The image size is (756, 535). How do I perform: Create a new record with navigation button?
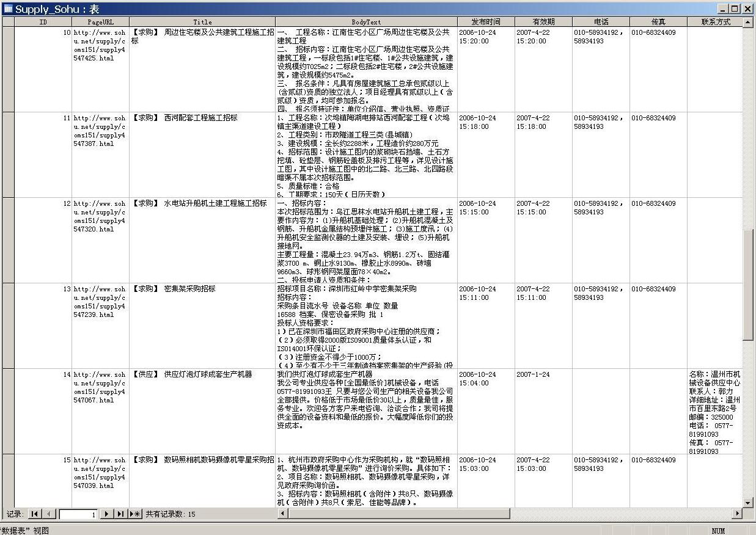tap(135, 514)
